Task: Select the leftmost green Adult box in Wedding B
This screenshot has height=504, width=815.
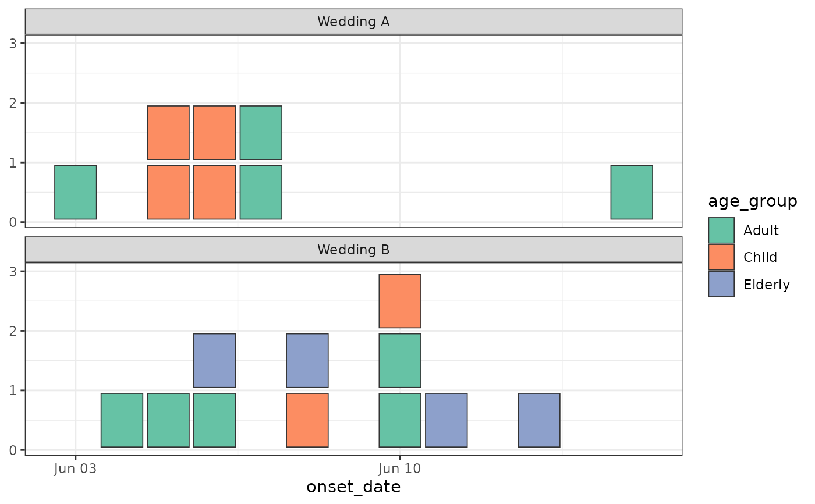Action: [122, 420]
